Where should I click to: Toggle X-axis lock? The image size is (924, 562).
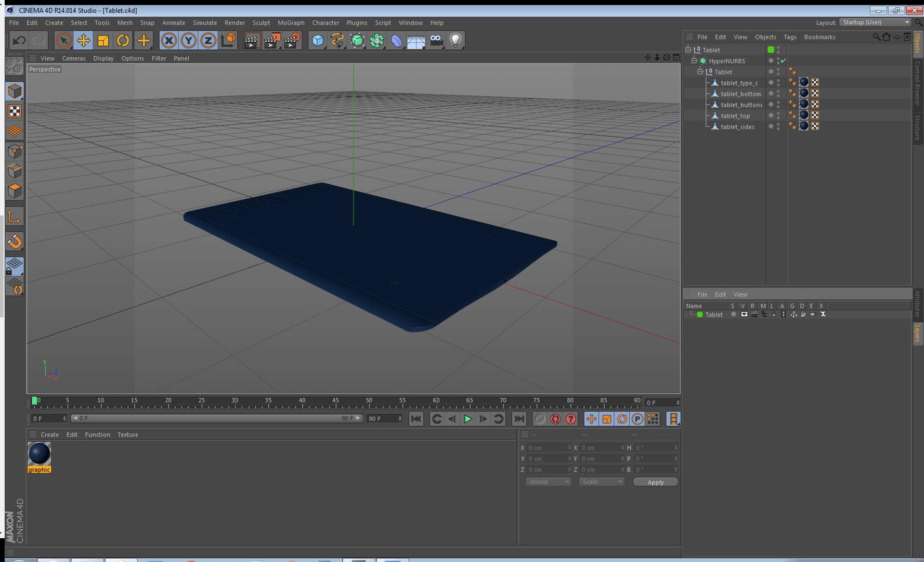[168, 40]
